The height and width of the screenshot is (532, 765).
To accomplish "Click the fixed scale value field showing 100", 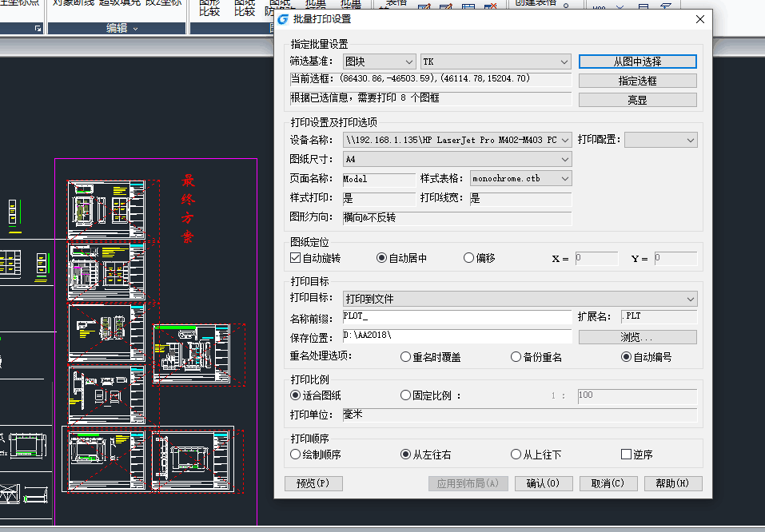I will point(637,395).
